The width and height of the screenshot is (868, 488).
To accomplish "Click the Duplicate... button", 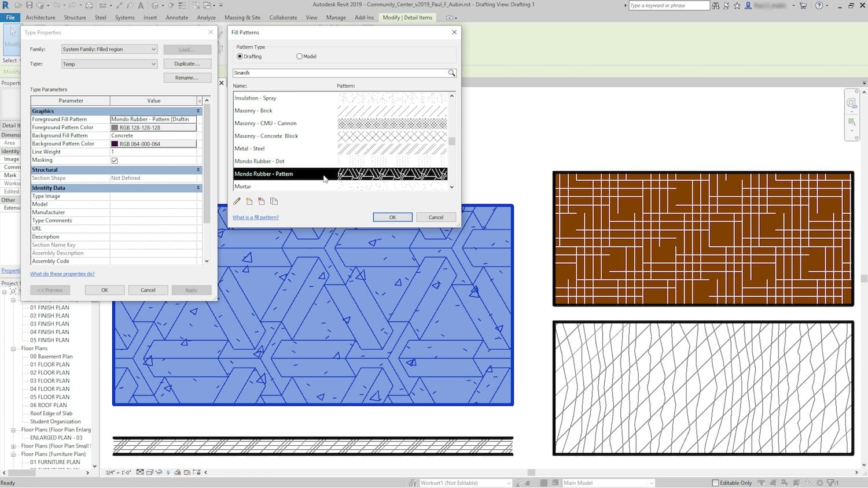I will point(187,64).
